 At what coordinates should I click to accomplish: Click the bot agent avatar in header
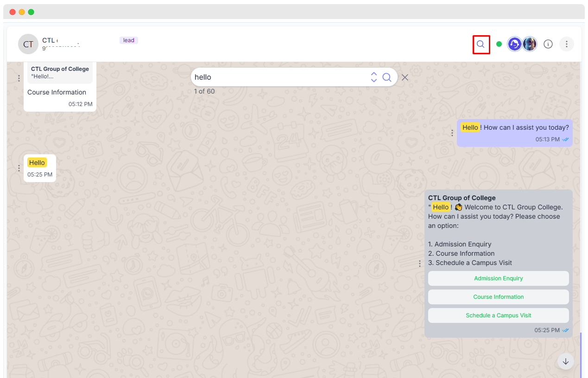[x=514, y=44]
